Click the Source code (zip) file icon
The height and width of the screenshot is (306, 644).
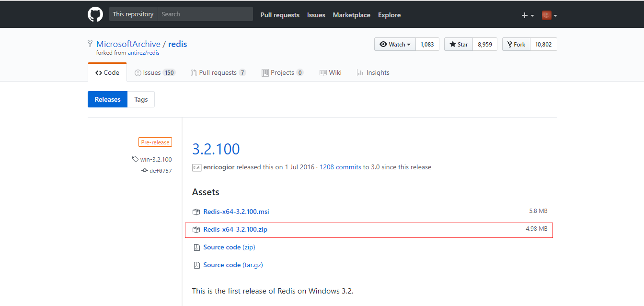[196, 247]
